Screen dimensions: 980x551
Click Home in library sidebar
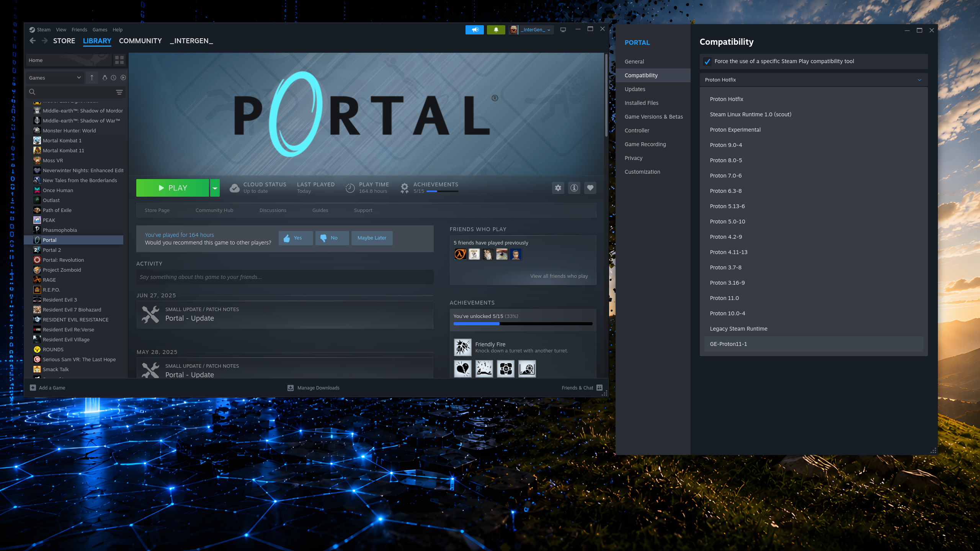[68, 60]
